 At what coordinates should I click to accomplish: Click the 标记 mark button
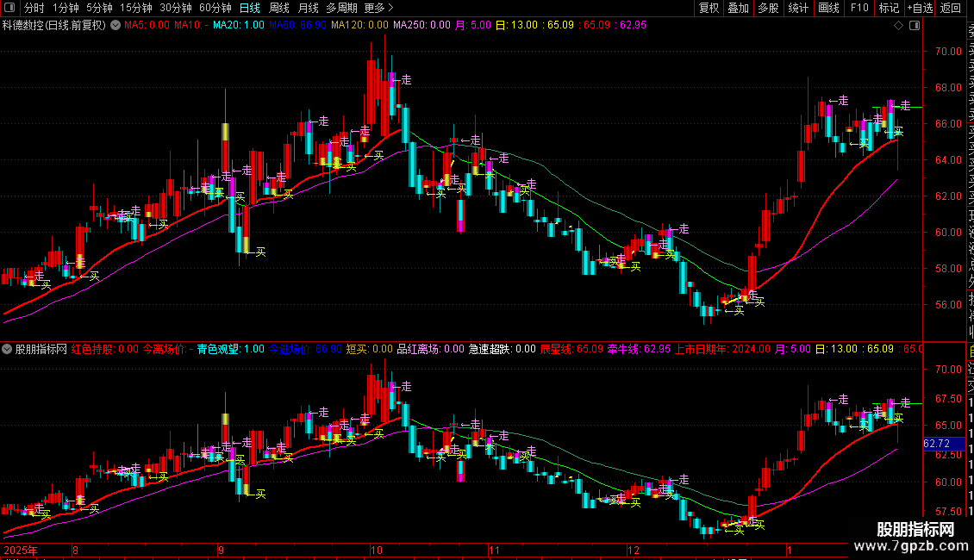pos(889,8)
